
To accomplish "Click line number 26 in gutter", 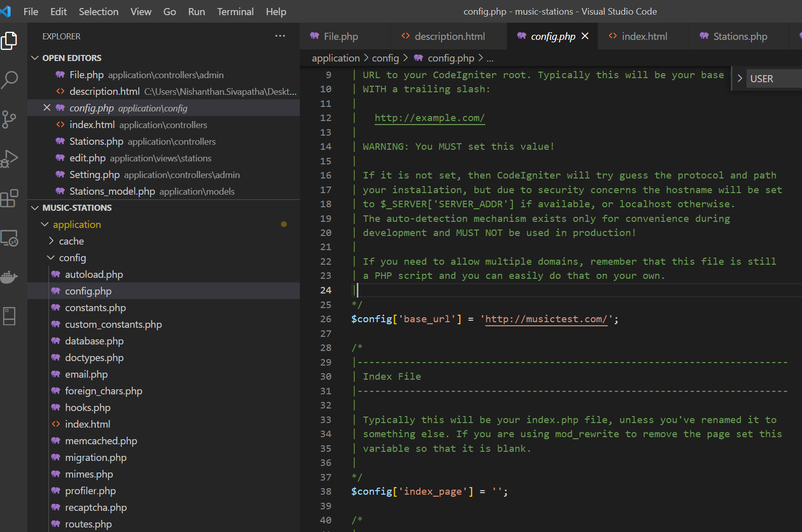I will click(326, 319).
